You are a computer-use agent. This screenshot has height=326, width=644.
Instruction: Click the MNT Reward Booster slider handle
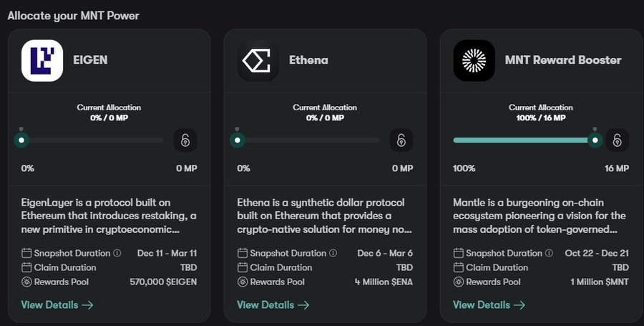595,140
